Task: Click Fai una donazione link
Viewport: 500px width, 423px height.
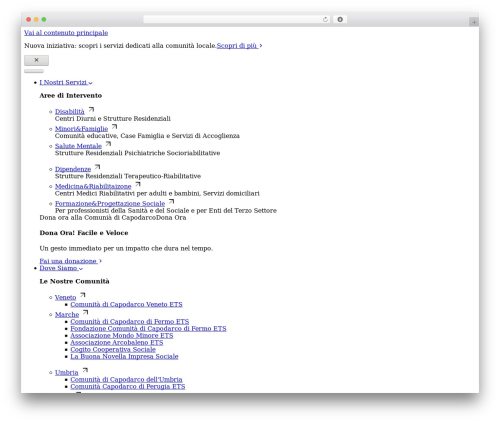Action: 71,261
